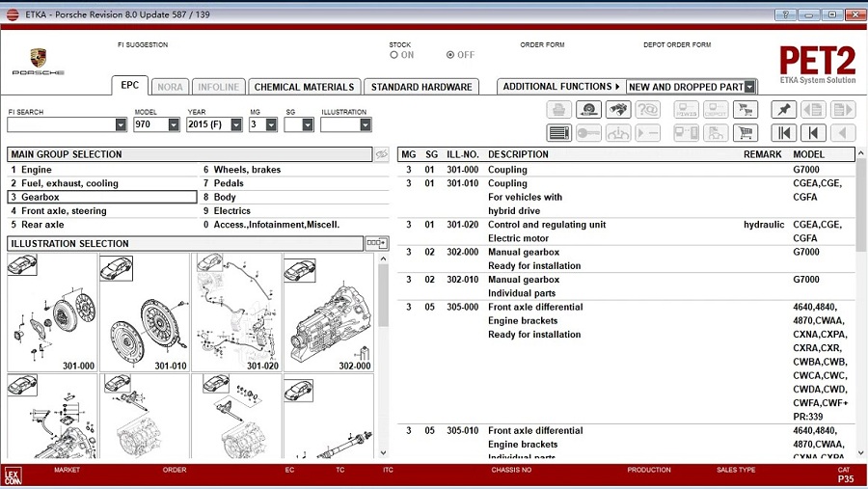The image size is (868, 489).
Task: Click the pushpin icon in toolbar
Action: point(784,109)
